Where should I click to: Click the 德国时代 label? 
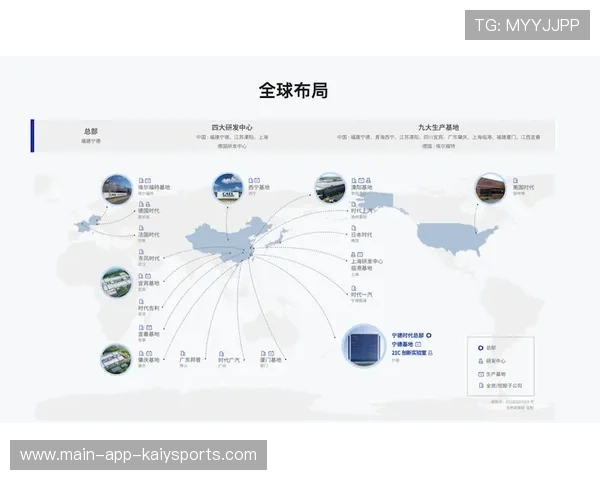149,211
